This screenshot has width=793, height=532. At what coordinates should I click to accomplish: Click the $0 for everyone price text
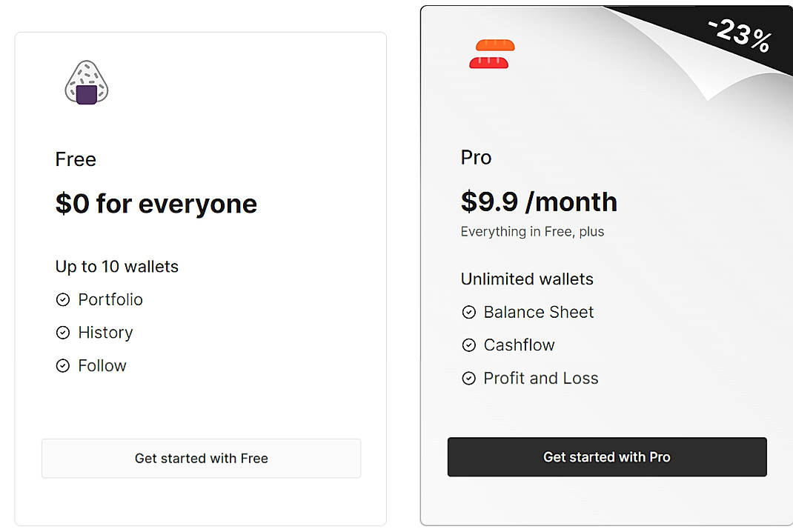(156, 204)
